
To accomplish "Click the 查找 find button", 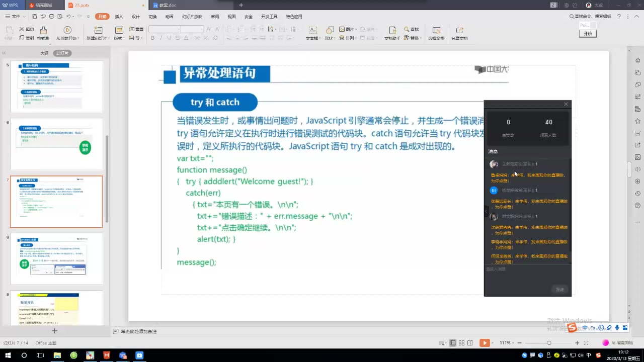I will pyautogui.click(x=411, y=30).
